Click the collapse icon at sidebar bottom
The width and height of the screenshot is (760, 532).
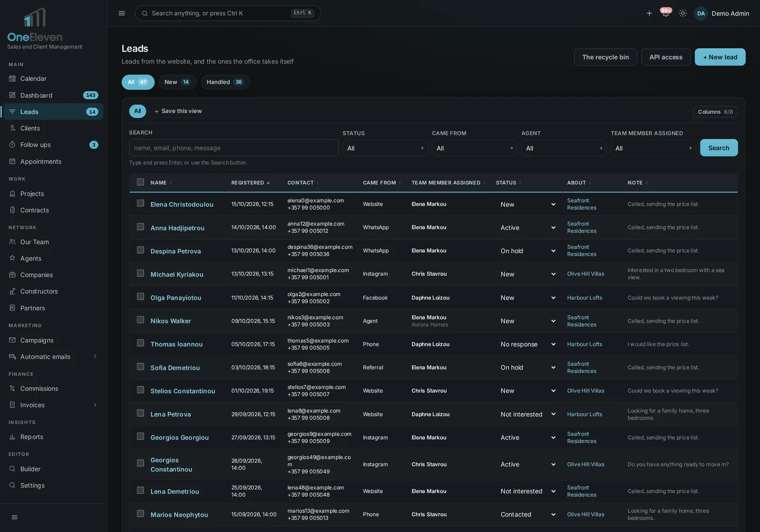coord(14,517)
